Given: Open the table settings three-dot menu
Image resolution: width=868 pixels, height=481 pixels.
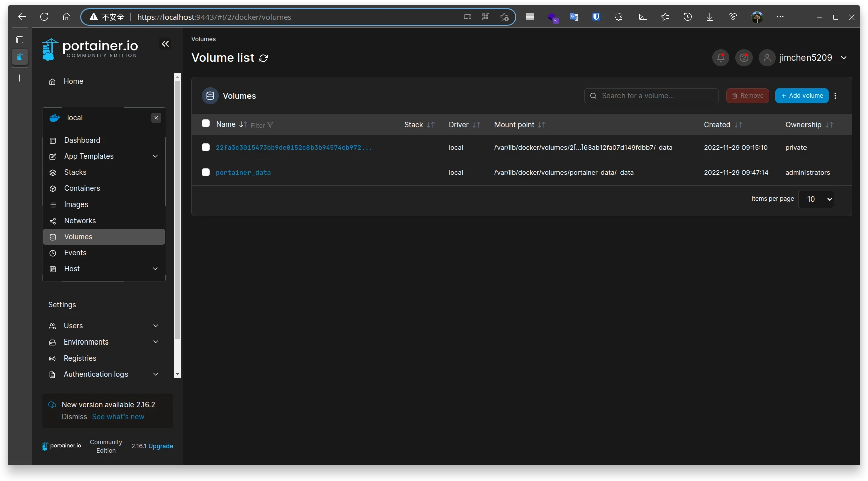Looking at the screenshot, I should coord(835,96).
